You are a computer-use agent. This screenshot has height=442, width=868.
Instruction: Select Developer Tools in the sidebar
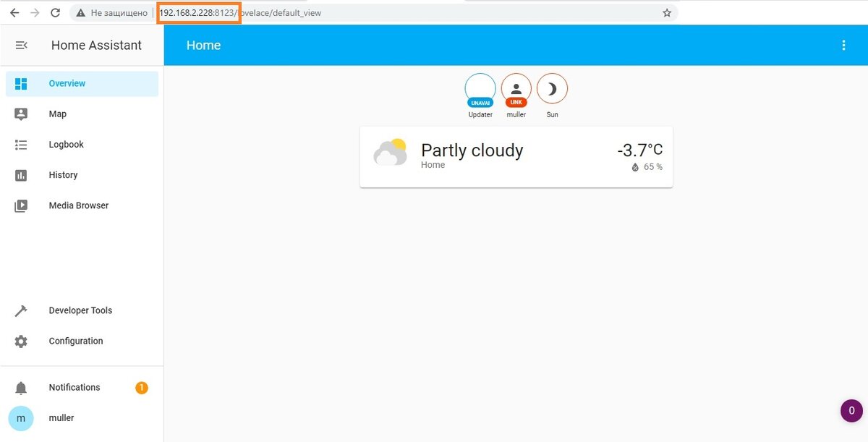pyautogui.click(x=82, y=311)
